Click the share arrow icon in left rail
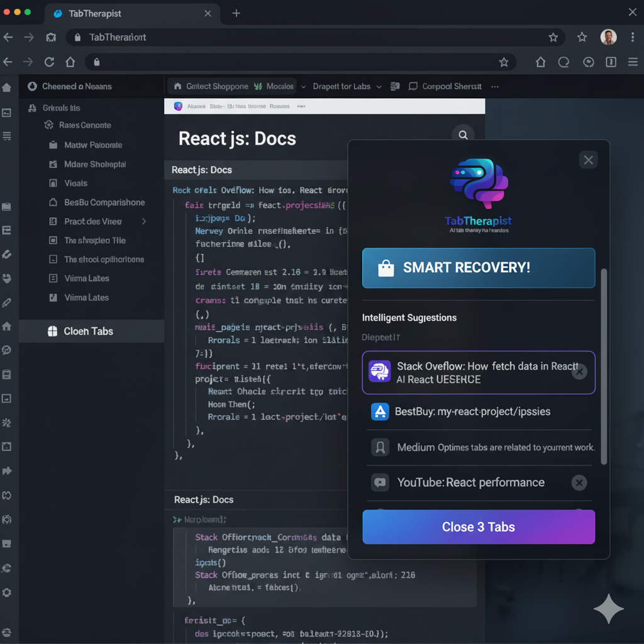644x644 pixels. tap(6, 470)
